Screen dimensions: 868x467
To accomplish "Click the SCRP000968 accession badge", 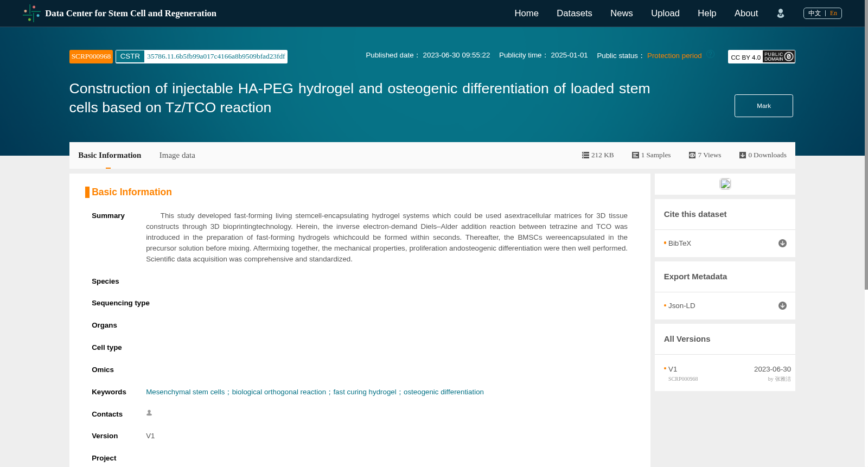I will 91,56.
